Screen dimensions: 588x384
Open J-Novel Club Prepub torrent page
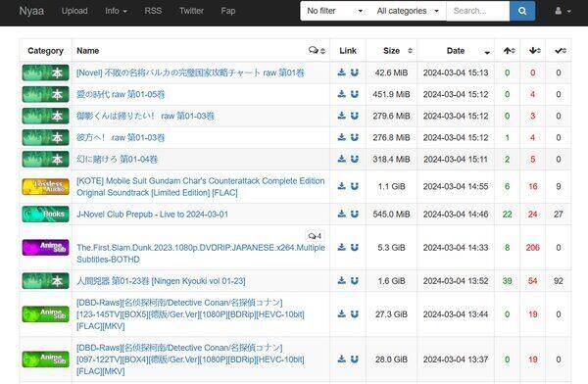152,215
